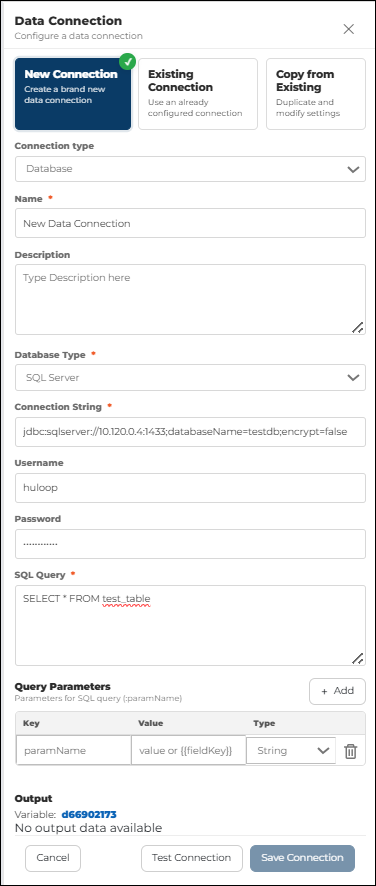The image size is (376, 886).
Task: Add a new query parameter
Action: click(338, 691)
